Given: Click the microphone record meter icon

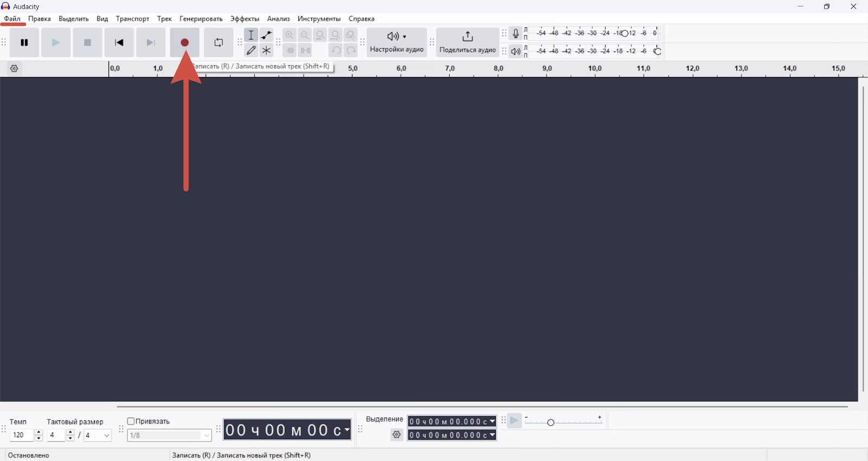Looking at the screenshot, I should [x=516, y=34].
